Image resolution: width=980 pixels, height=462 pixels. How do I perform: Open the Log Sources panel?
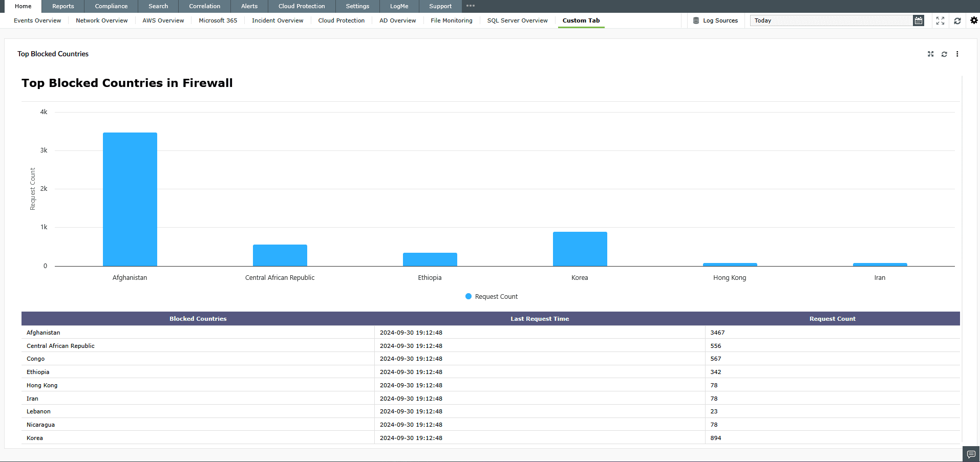pyautogui.click(x=716, y=20)
